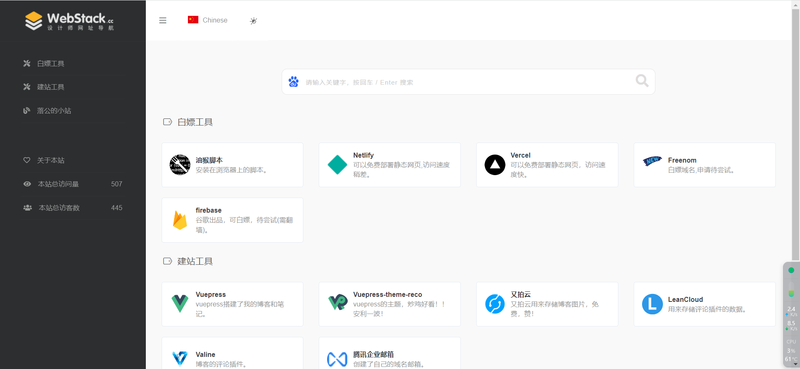Click the Valine card title
Viewport: 800px width, 369px height.
pos(206,355)
